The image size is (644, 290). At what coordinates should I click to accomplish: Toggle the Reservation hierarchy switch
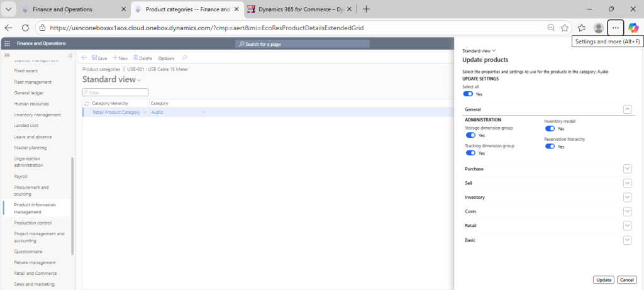tap(550, 146)
